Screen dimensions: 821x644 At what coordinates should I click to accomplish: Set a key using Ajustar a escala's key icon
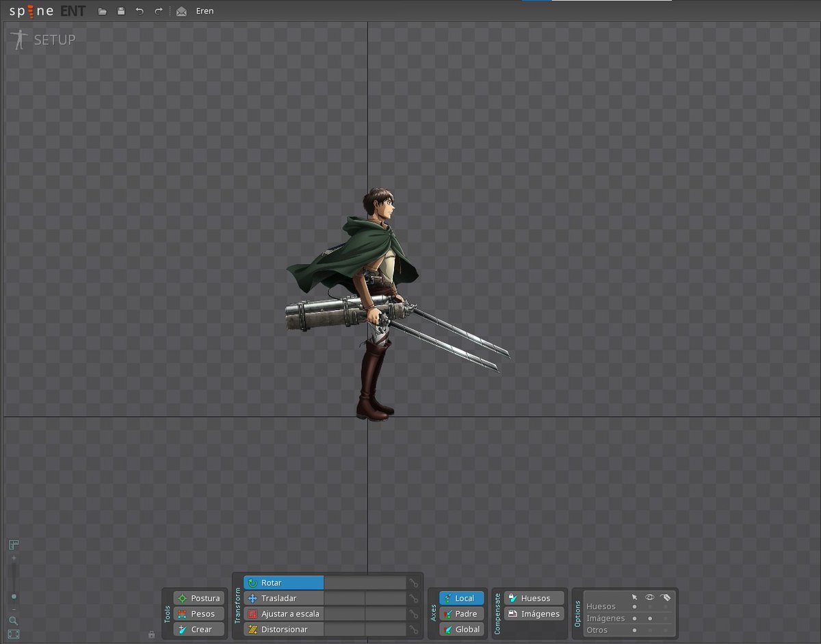coord(414,614)
